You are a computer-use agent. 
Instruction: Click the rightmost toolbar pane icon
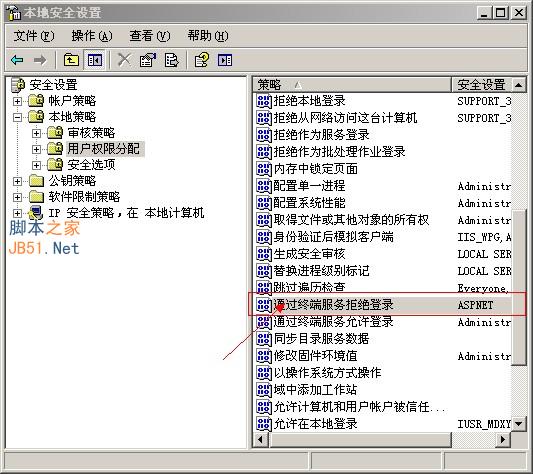[225, 60]
